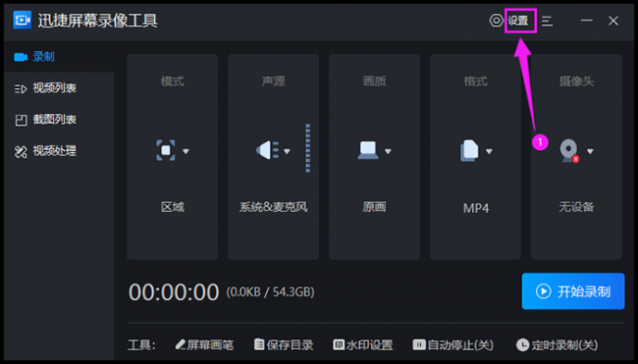The image size is (638, 364).
Task: Click the 画质 card header
Action: (x=374, y=81)
